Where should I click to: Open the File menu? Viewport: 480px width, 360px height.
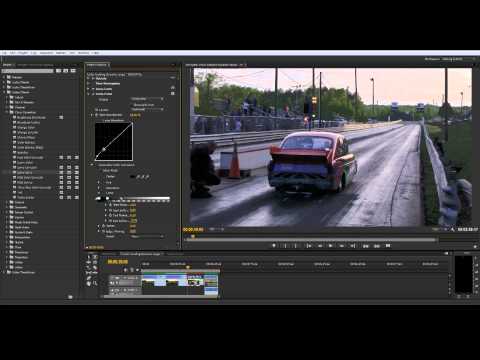click(x=5, y=53)
